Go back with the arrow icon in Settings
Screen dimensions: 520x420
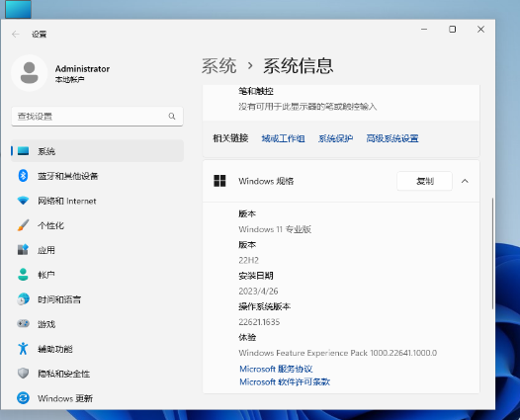click(16, 35)
